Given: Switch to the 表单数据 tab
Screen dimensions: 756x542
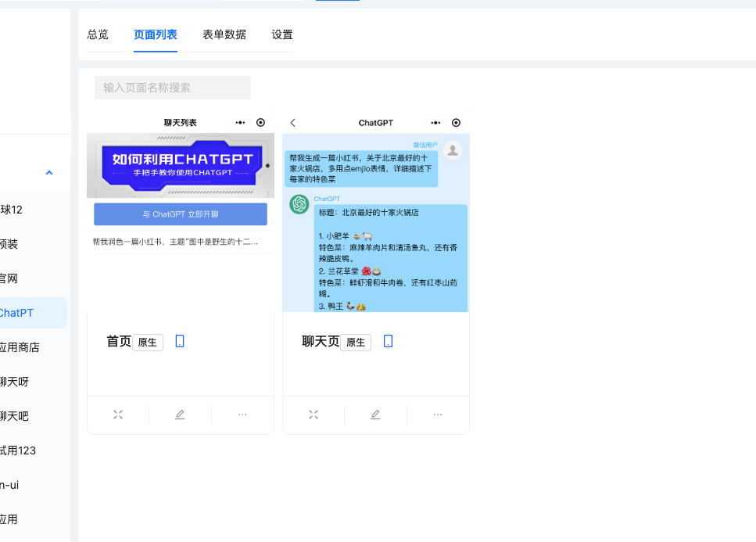Looking at the screenshot, I should coord(224,34).
